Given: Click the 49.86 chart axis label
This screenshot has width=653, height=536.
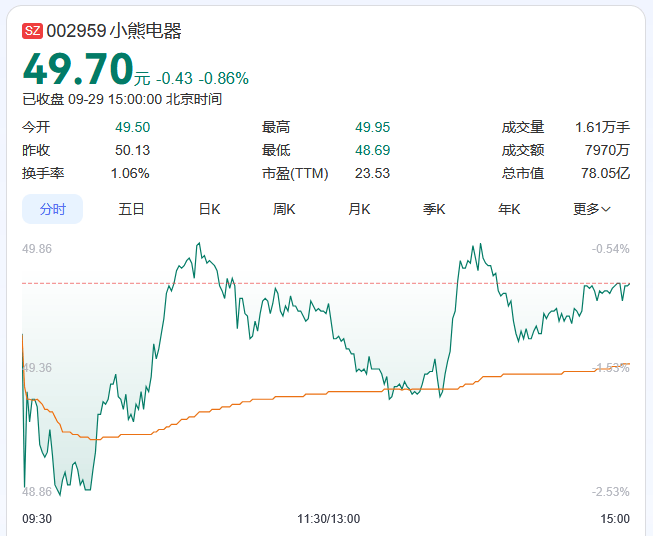Looking at the screenshot, I should coord(37,249).
